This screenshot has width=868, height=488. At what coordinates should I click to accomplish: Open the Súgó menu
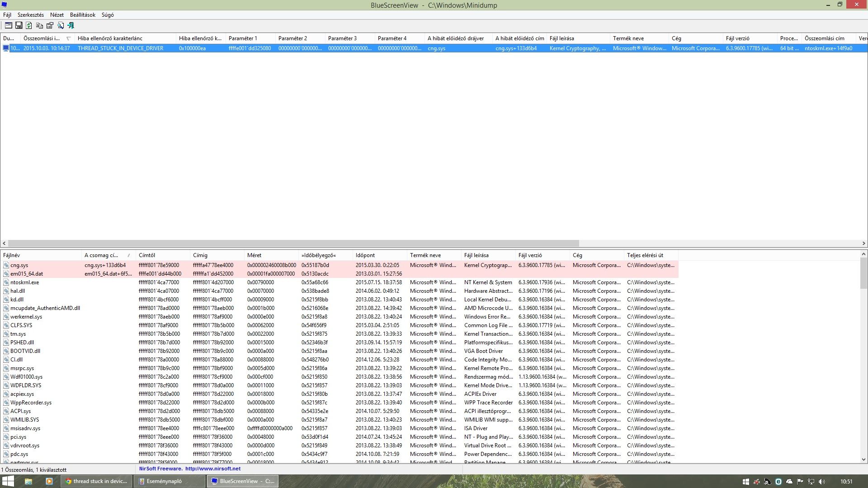pyautogui.click(x=108, y=15)
